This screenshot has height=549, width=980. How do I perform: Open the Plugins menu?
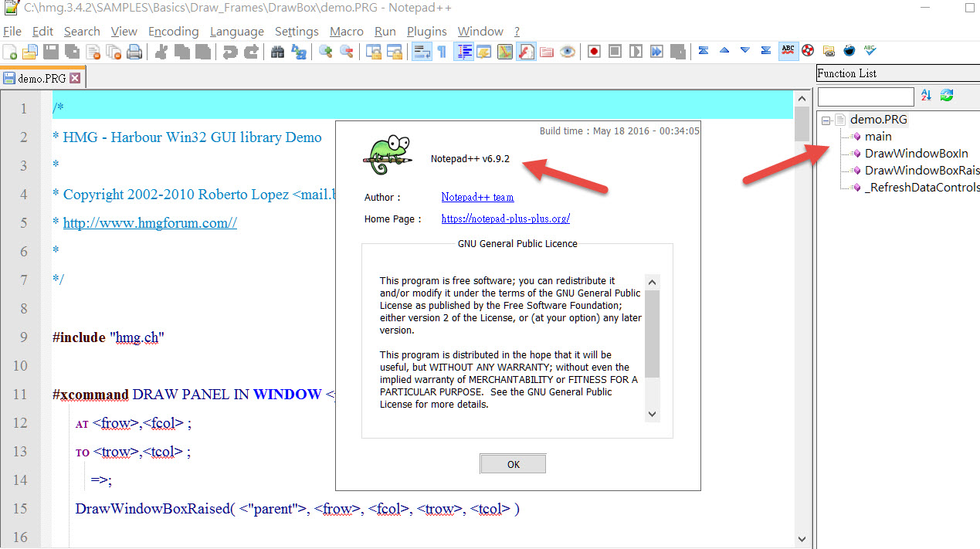(x=426, y=32)
